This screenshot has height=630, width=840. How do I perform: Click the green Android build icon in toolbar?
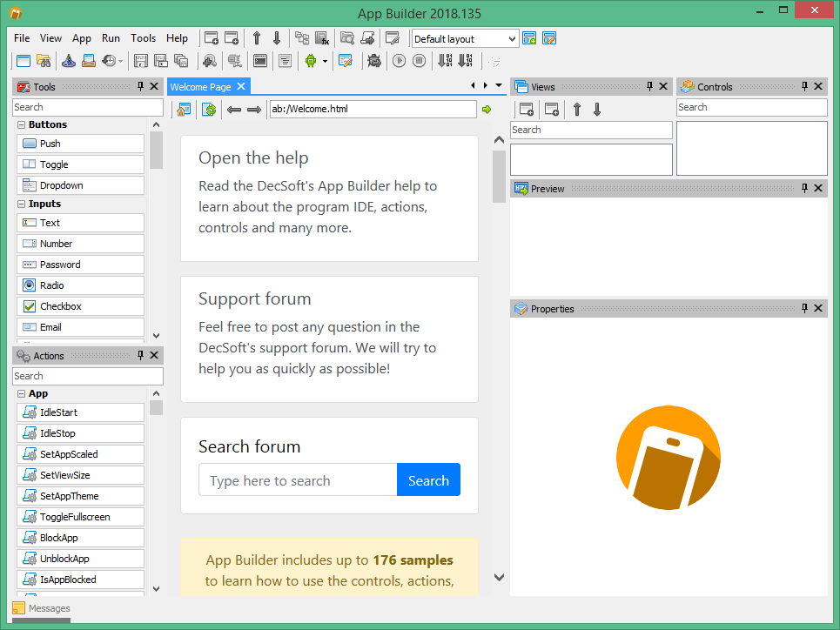pyautogui.click(x=311, y=61)
